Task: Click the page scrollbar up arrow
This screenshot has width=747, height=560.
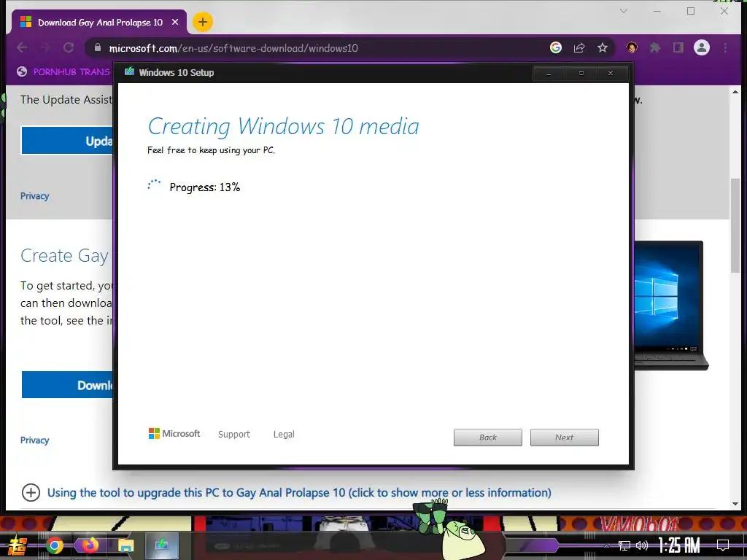Action: (x=735, y=92)
